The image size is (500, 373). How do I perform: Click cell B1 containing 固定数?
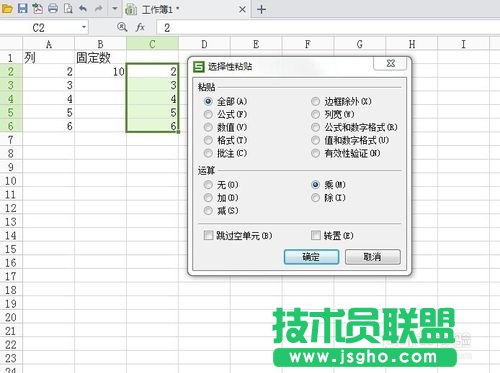[x=100, y=58]
